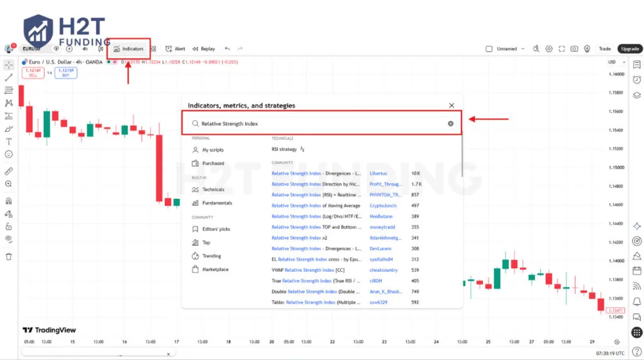Select Relative Strength Index of Moving Average
Screen dimensions: 644x360
[316, 205]
